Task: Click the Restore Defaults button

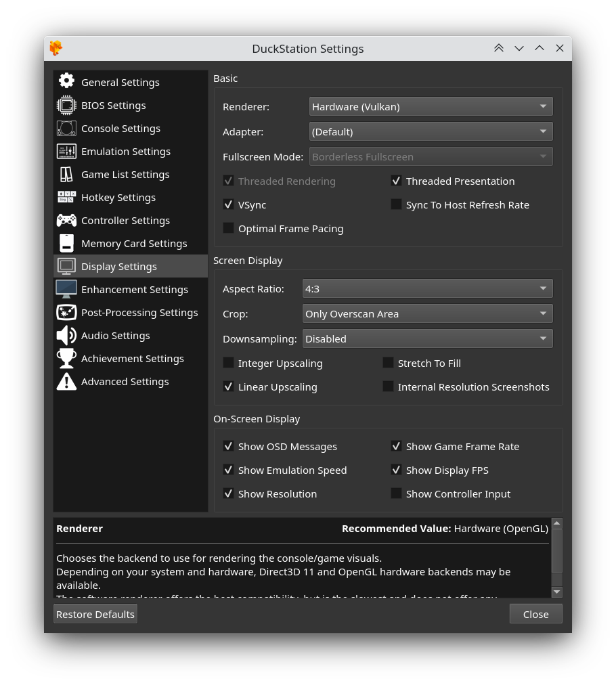Action: tap(95, 614)
